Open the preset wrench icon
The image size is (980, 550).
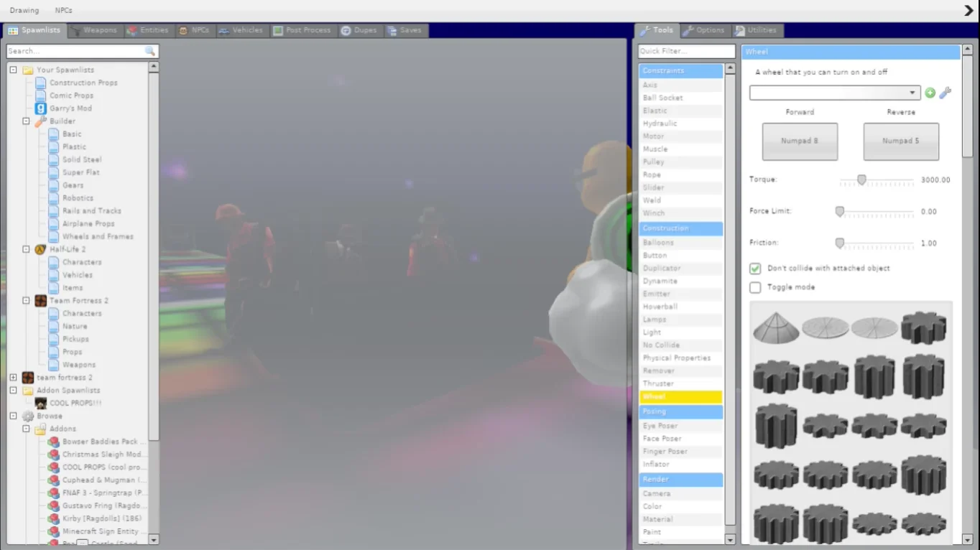tap(946, 93)
